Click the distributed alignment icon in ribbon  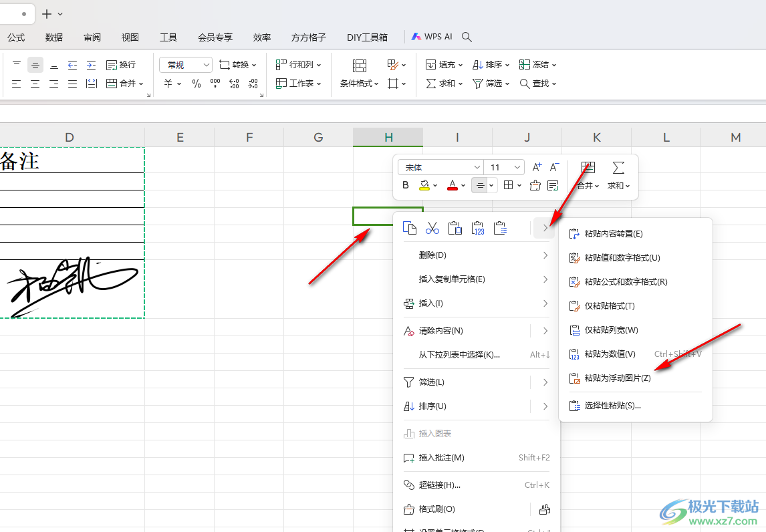tap(92, 84)
